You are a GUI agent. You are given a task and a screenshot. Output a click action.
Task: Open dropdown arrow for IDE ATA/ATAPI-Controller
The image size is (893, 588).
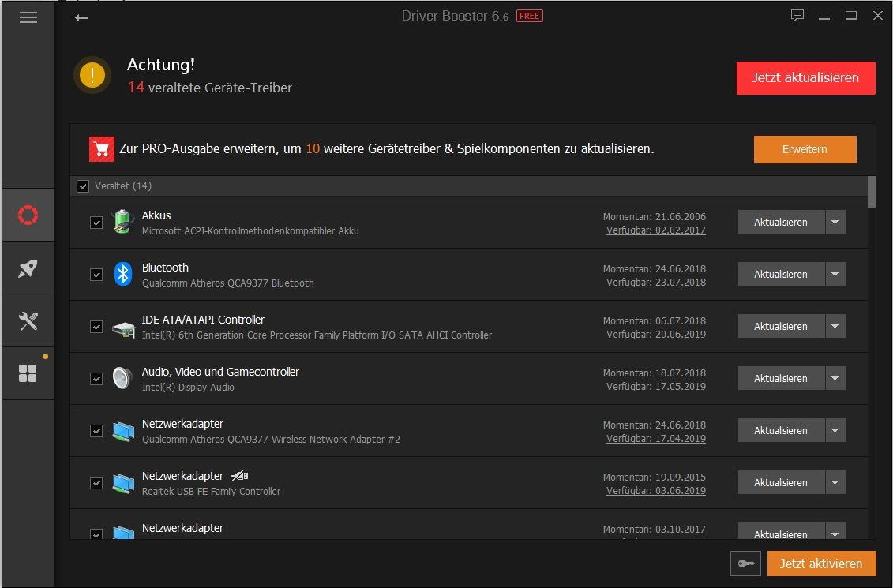pyautogui.click(x=835, y=326)
